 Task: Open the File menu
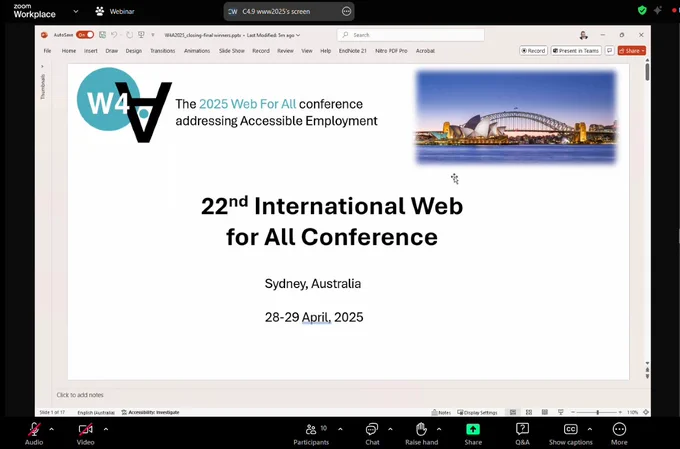pyautogui.click(x=47, y=51)
